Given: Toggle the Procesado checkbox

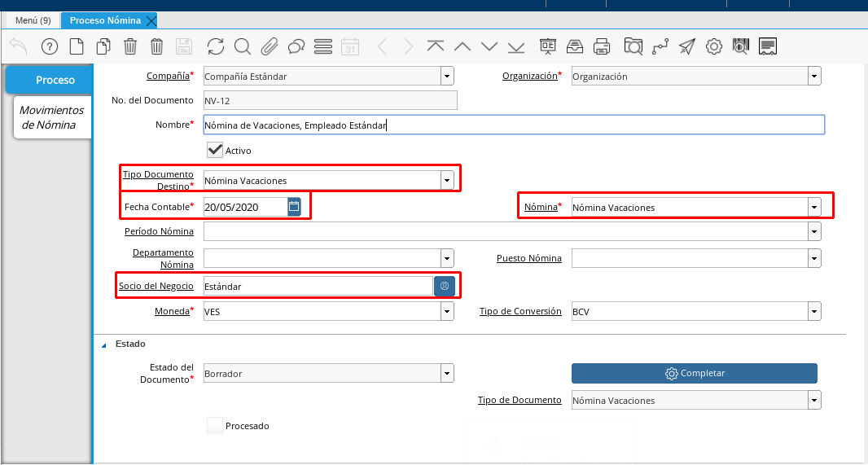Looking at the screenshot, I should [215, 426].
